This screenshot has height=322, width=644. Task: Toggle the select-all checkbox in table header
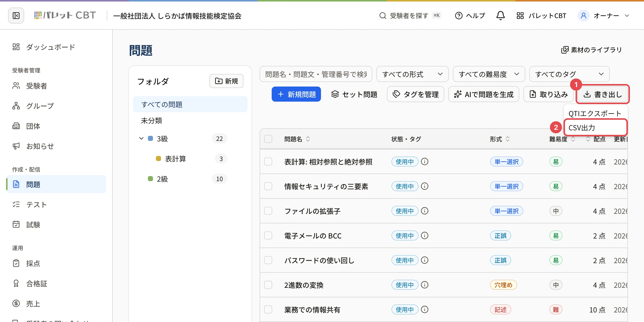pyautogui.click(x=268, y=139)
